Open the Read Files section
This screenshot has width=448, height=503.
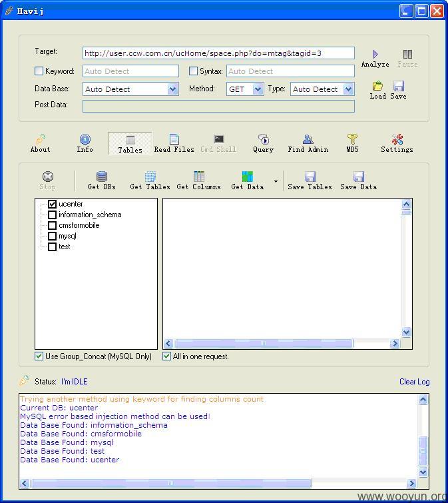174,143
